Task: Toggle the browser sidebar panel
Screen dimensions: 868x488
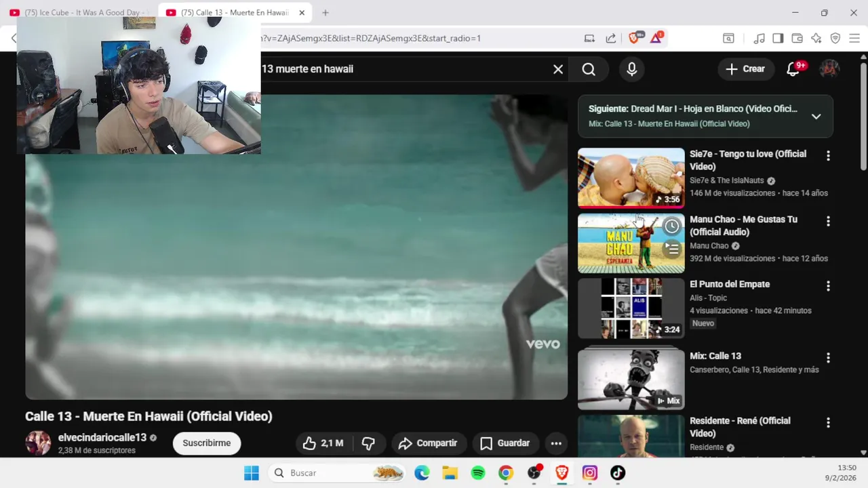Action: pos(778,39)
